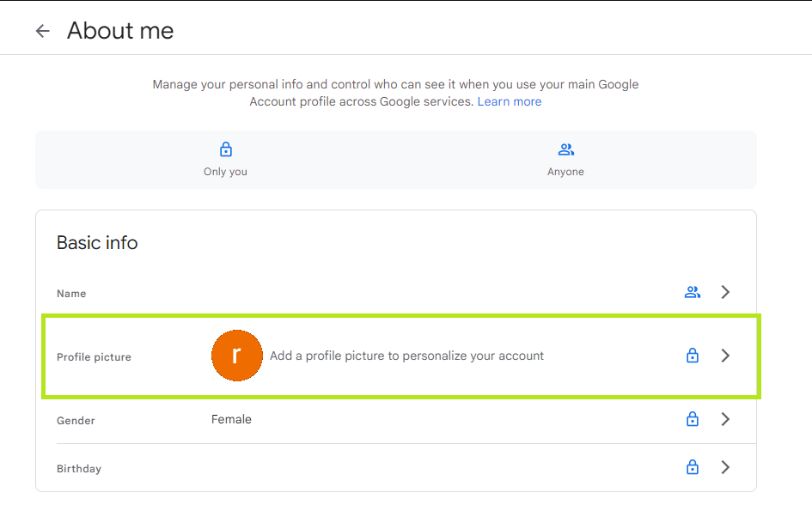Go back using the left arrow
Viewport: 812px width, 511px height.
pyautogui.click(x=42, y=31)
